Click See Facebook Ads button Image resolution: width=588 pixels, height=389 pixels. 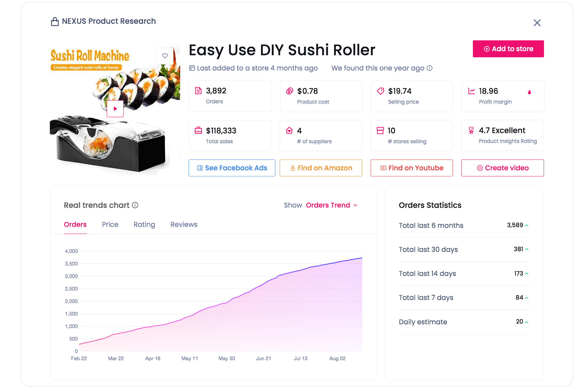coord(232,168)
